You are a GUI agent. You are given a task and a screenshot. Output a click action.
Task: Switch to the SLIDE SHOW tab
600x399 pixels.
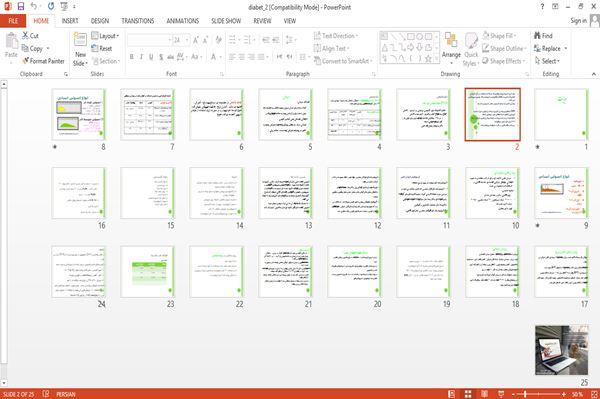click(x=226, y=21)
